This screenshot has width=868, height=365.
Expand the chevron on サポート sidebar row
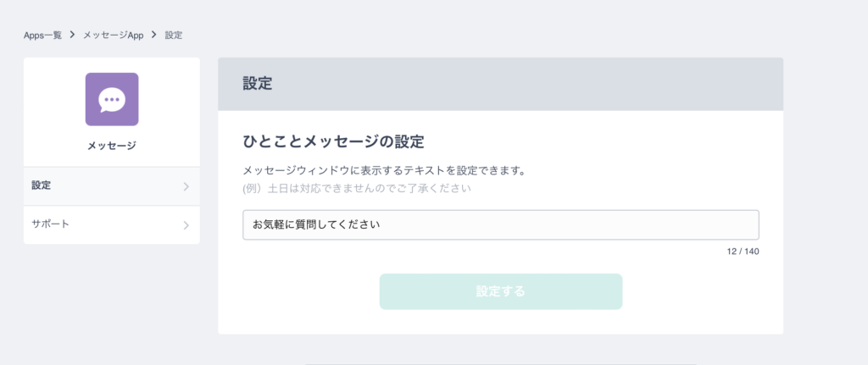[186, 225]
